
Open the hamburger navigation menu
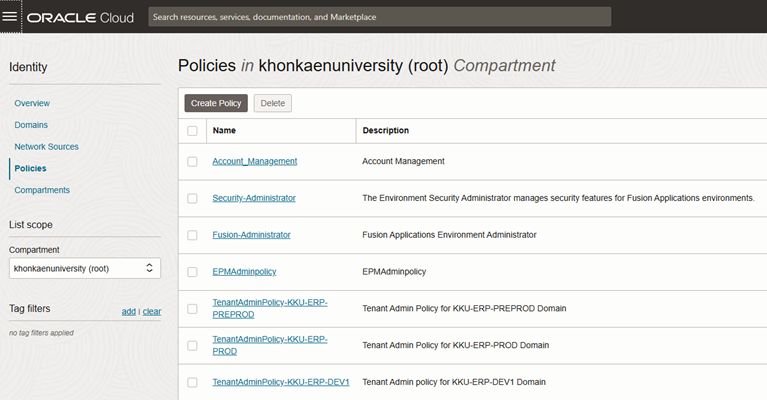point(10,17)
